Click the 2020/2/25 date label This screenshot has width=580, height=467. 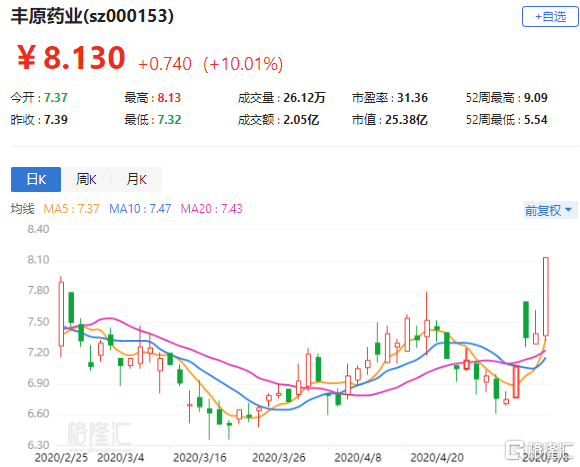click(61, 458)
